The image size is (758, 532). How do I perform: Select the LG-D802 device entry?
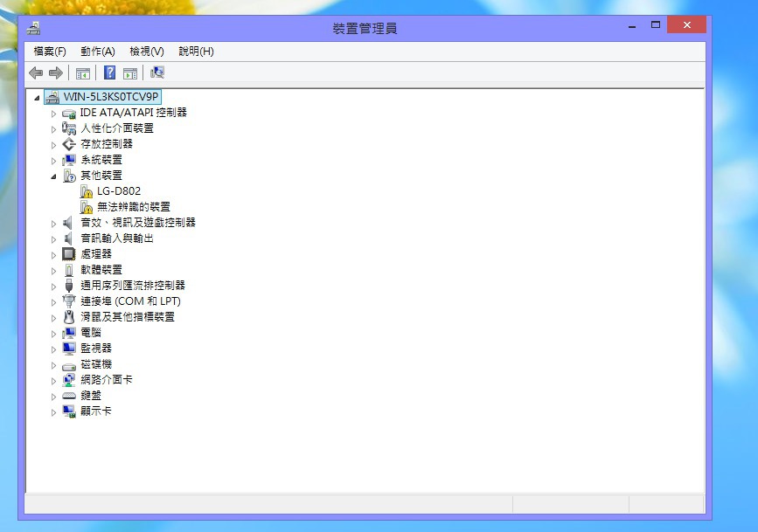click(119, 191)
